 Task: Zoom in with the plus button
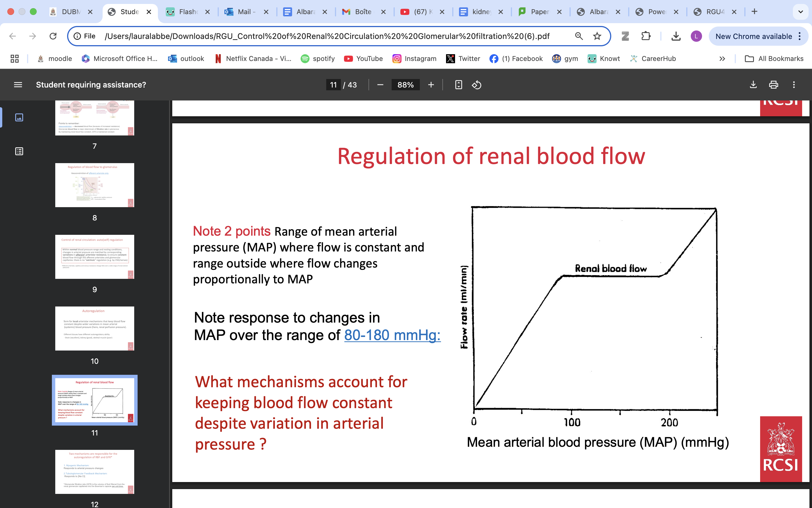click(431, 85)
